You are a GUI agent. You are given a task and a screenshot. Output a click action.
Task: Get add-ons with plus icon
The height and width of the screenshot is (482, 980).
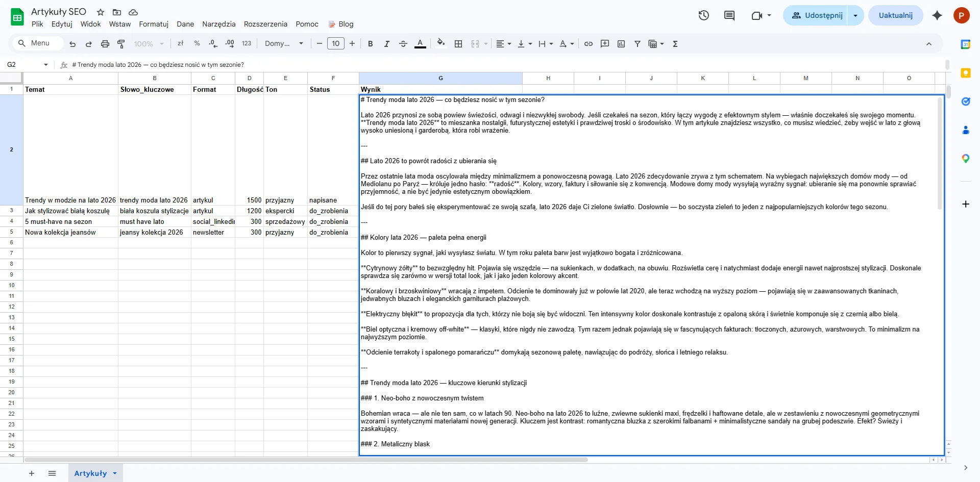click(x=966, y=204)
